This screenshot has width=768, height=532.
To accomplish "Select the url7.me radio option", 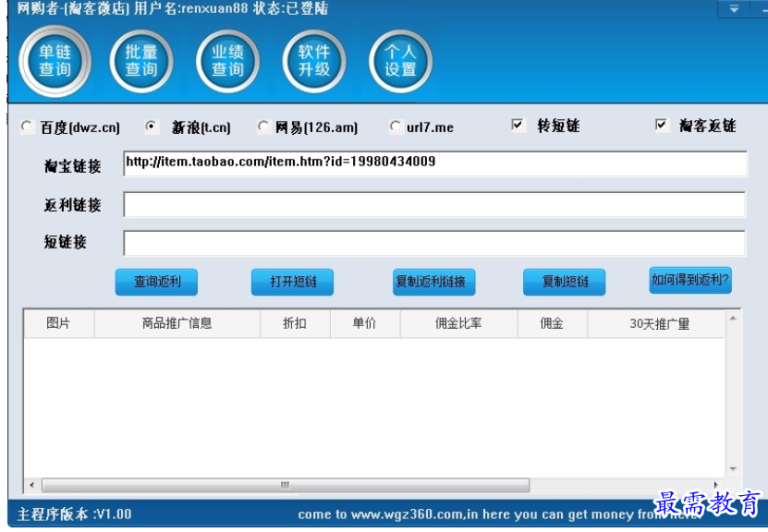I will point(396,127).
